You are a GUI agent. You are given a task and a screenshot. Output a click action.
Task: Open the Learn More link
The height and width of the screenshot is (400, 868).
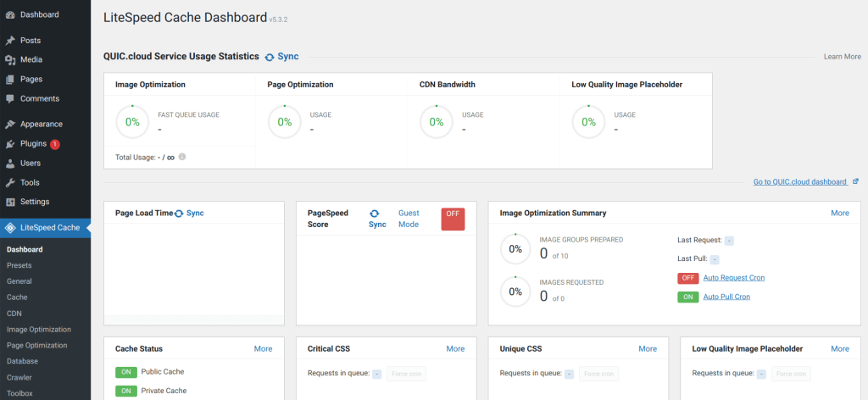(x=842, y=57)
